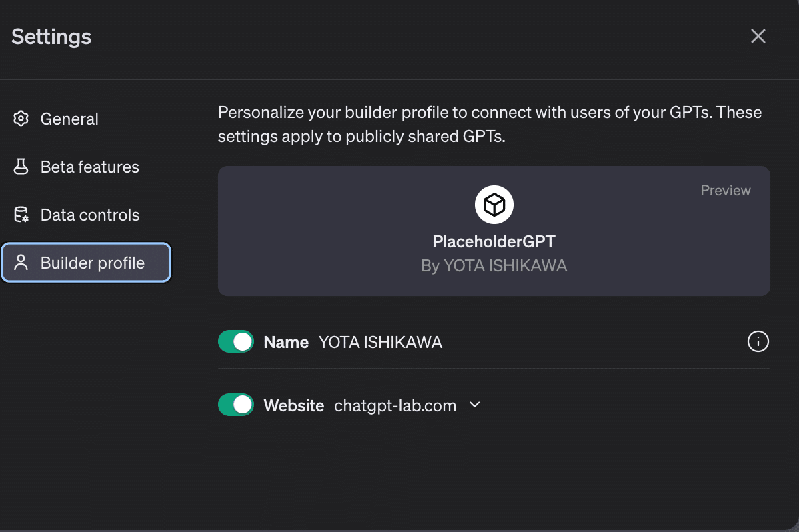
Task: Disable the Website toggle switch
Action: click(x=236, y=405)
